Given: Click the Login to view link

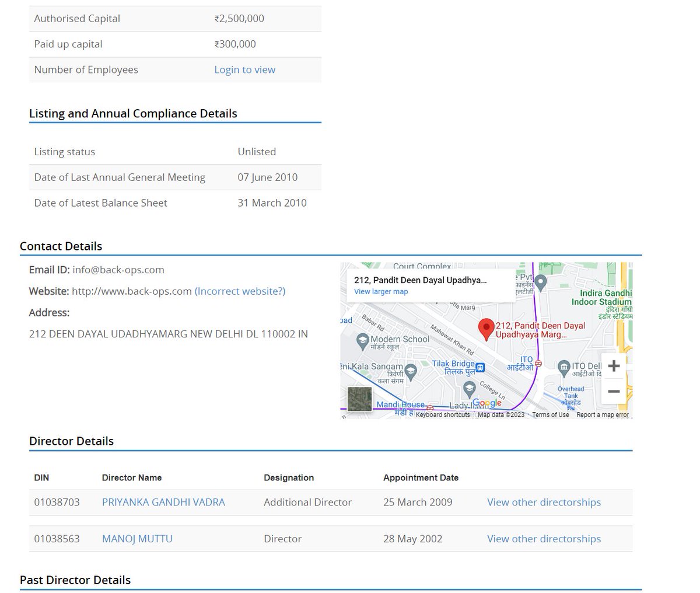Looking at the screenshot, I should 244,69.
